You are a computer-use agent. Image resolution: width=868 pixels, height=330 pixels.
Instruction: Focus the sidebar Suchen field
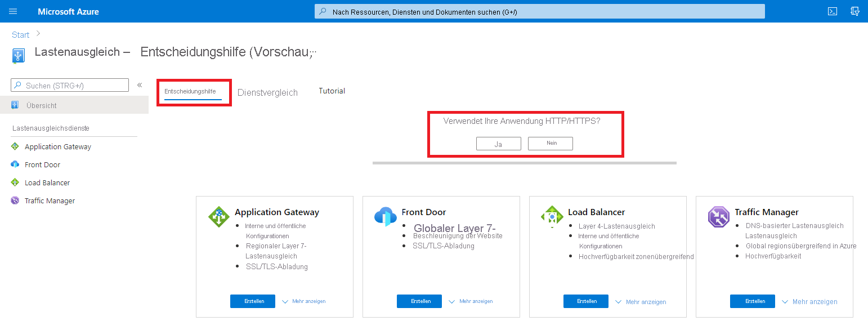pos(70,85)
